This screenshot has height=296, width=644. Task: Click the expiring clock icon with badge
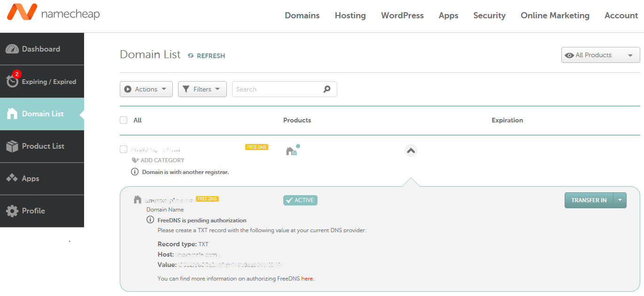(13, 80)
